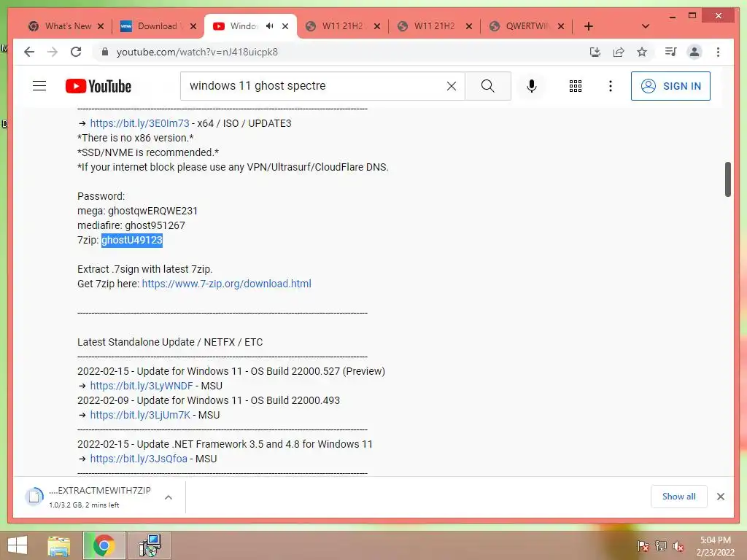Submit search with magnifier button
747x560 pixels.
click(488, 86)
